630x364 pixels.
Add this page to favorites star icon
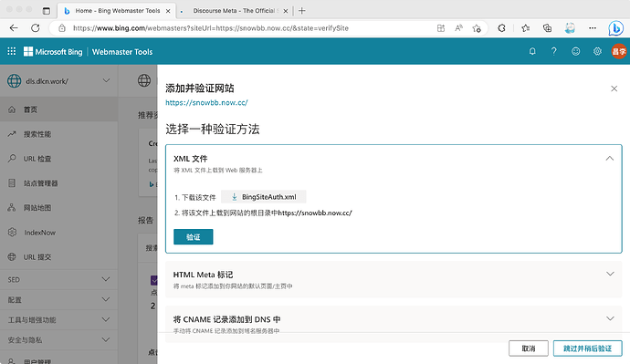click(477, 28)
